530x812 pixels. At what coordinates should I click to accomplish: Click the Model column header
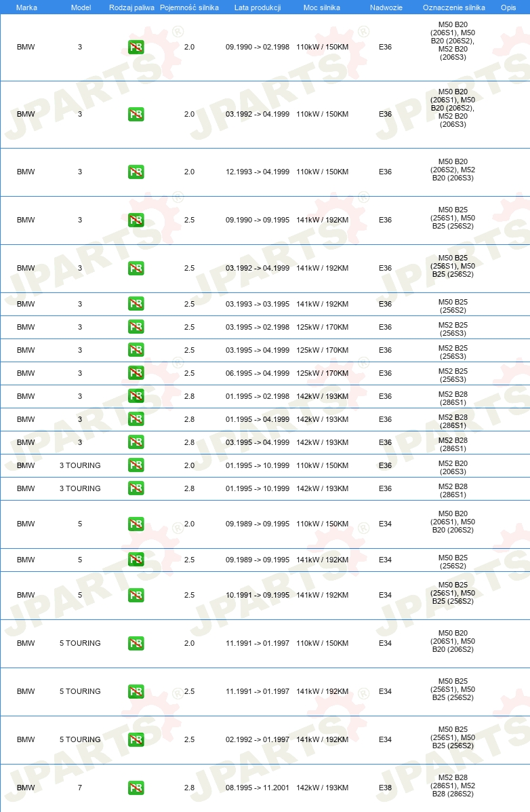[x=81, y=7]
